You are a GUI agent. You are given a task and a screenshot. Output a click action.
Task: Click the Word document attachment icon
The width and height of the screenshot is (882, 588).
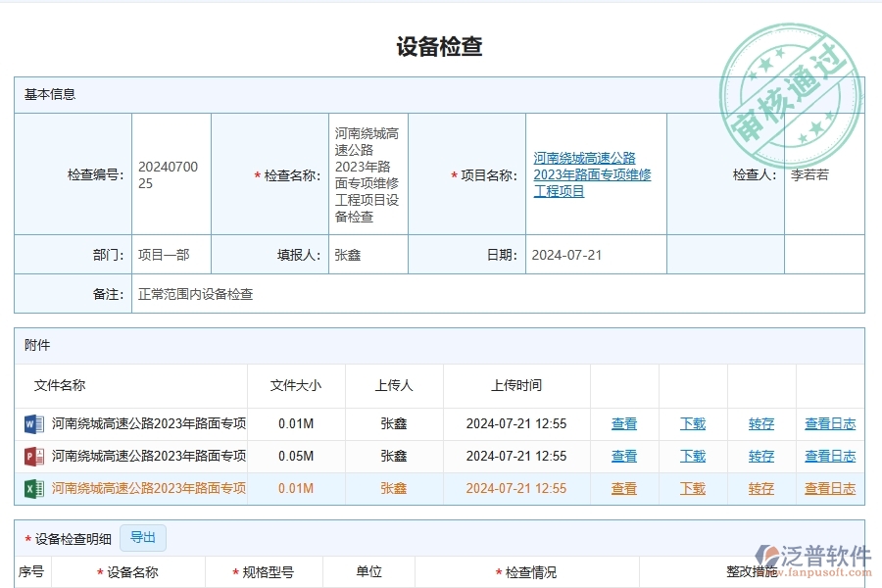30,423
